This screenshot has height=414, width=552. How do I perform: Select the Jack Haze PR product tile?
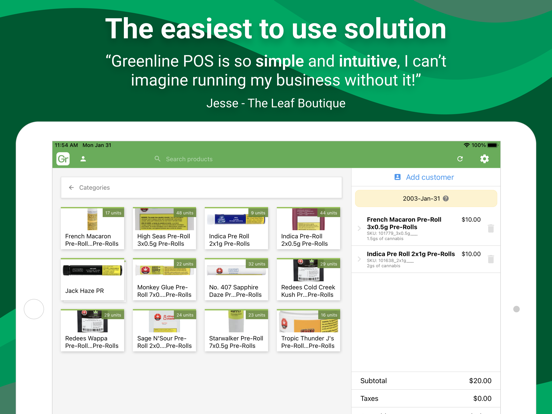click(x=92, y=280)
